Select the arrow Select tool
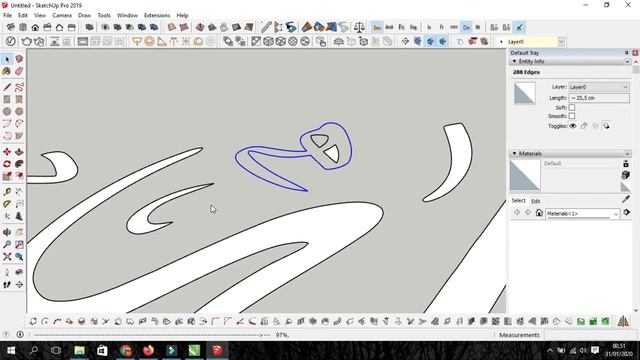 [x=7, y=60]
